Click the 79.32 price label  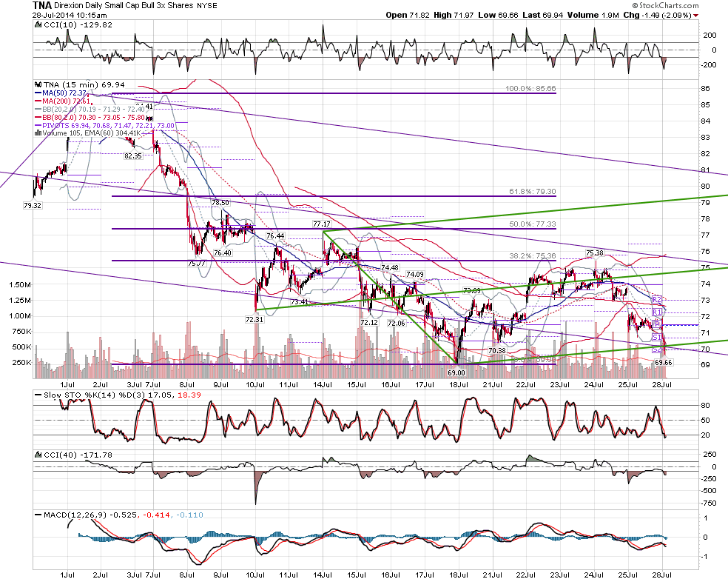pyautogui.click(x=32, y=205)
